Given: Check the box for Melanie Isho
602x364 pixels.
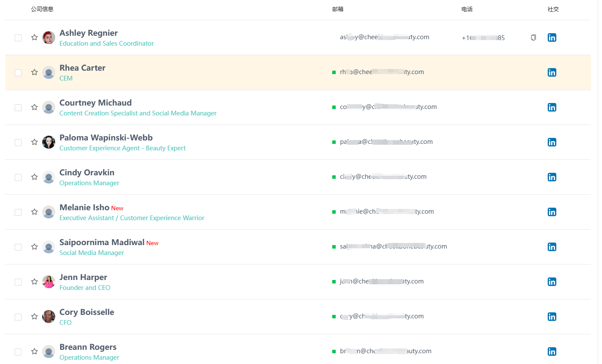Looking at the screenshot, I should pyautogui.click(x=18, y=212).
